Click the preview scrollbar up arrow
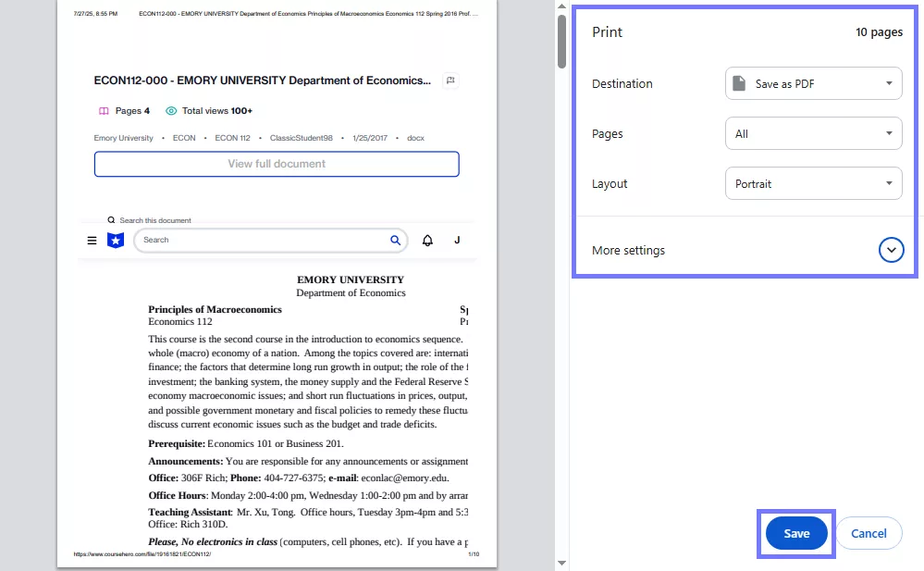924x571 pixels. pos(561,6)
